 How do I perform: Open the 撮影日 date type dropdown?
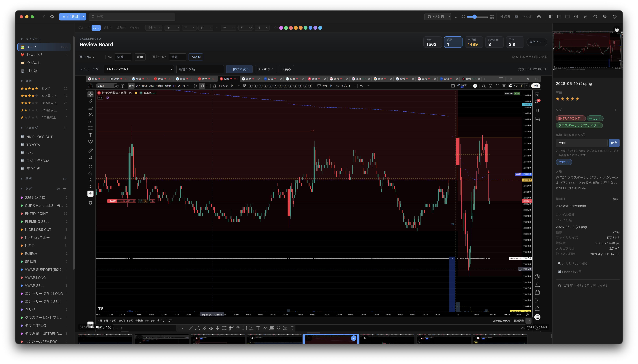tap(154, 28)
